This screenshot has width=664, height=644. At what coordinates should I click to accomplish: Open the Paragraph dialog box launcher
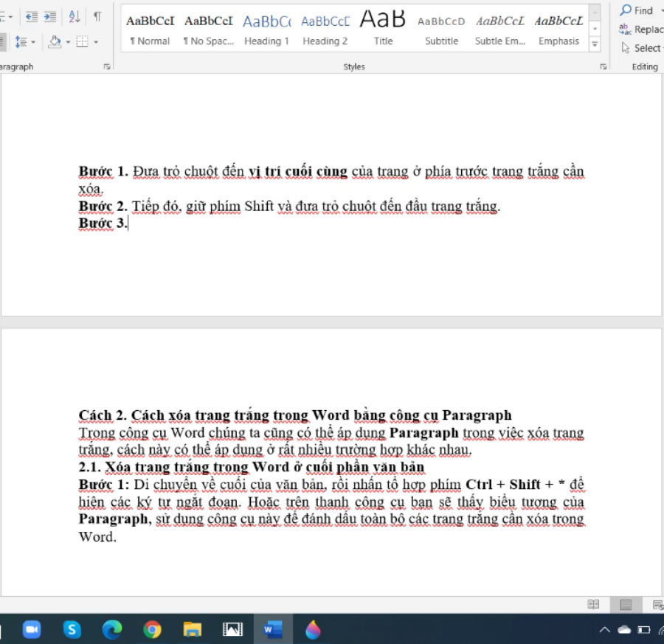[x=108, y=66]
